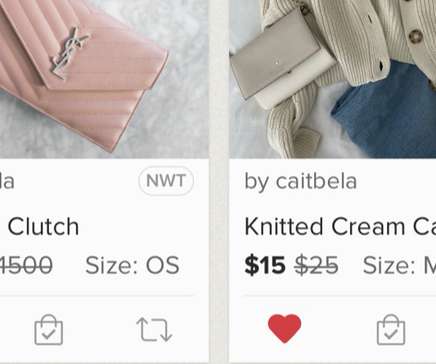Open the cream cardigan product photo
Image resolution: width=436 pixels, height=364 pixels.
[333, 79]
